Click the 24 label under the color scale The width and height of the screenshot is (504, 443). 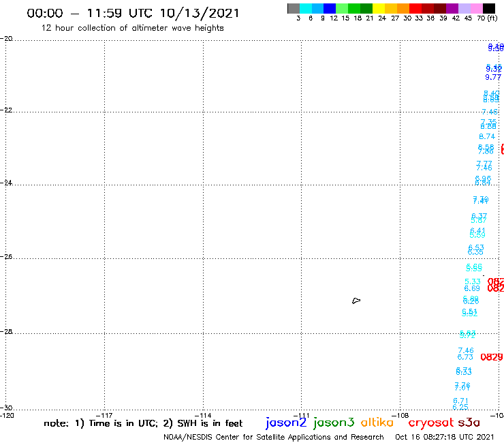pos(382,18)
